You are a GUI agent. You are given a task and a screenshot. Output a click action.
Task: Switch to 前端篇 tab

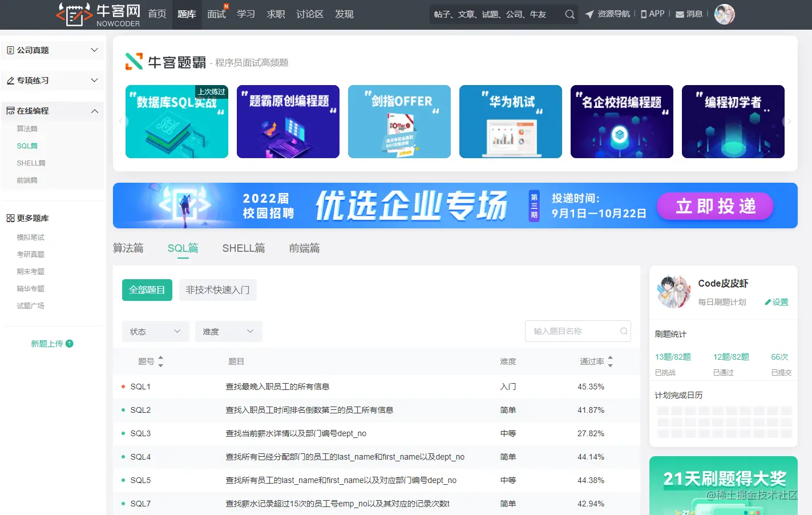tap(304, 248)
